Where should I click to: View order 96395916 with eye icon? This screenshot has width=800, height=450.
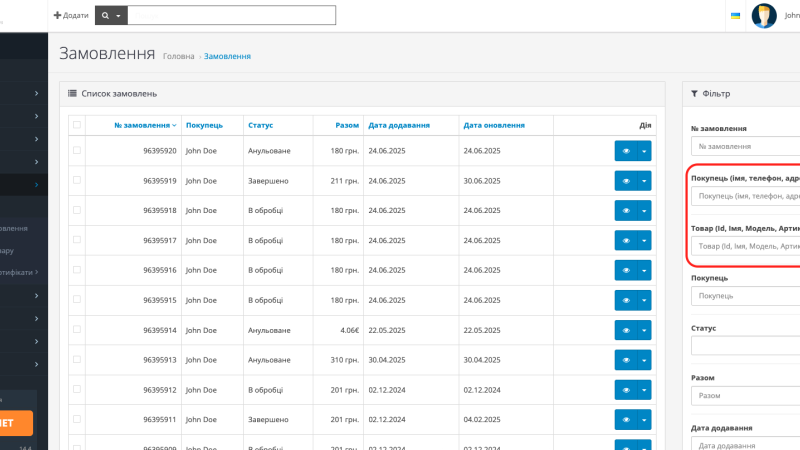(626, 270)
